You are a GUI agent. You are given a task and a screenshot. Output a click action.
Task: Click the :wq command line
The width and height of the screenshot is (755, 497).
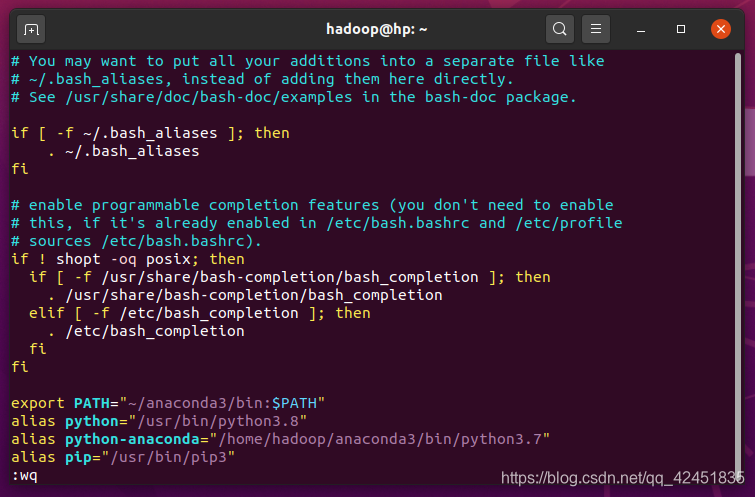pyautogui.click(x=24, y=476)
